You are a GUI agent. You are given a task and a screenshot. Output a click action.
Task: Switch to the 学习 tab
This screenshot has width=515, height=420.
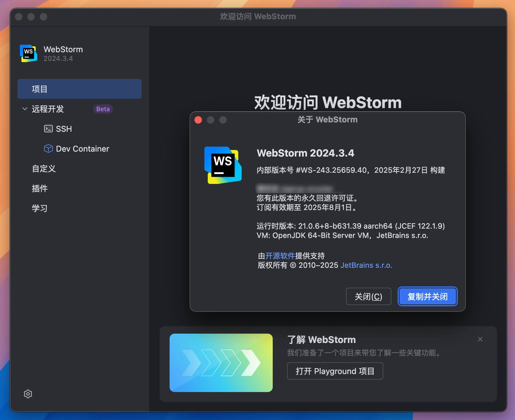click(40, 208)
